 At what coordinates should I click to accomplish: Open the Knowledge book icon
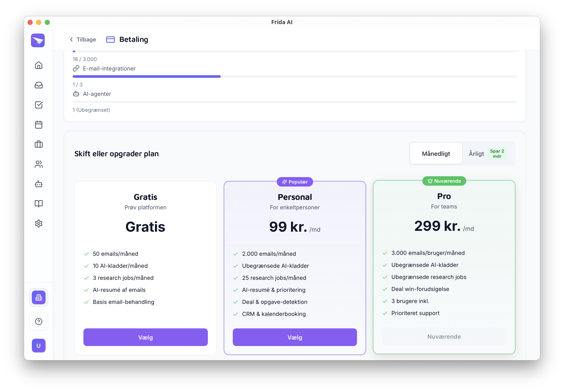click(38, 204)
